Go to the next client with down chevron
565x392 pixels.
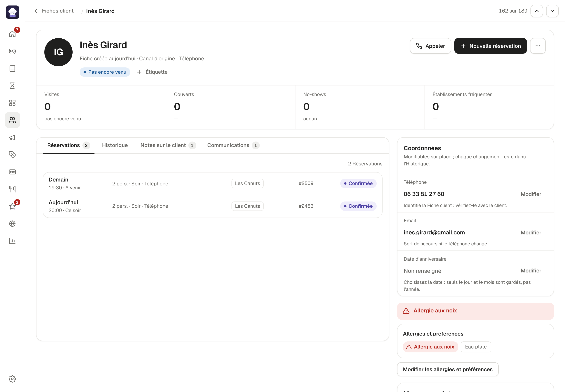tap(552, 11)
